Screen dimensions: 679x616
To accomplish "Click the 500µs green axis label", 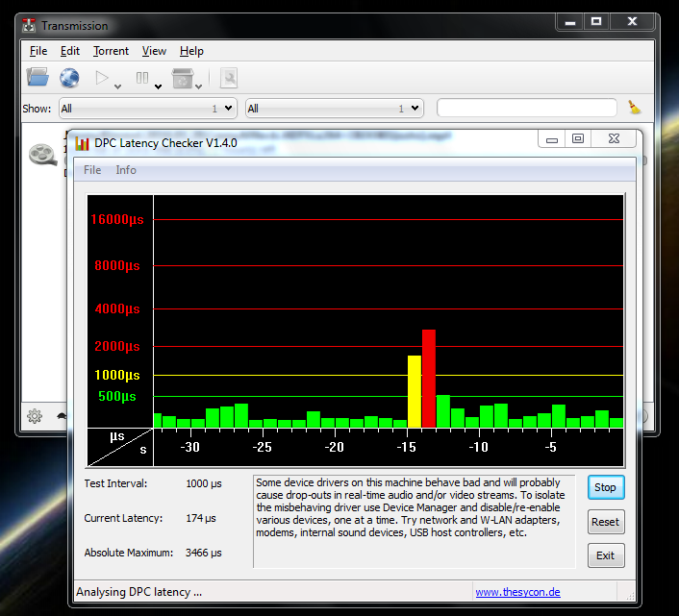I will [117, 396].
